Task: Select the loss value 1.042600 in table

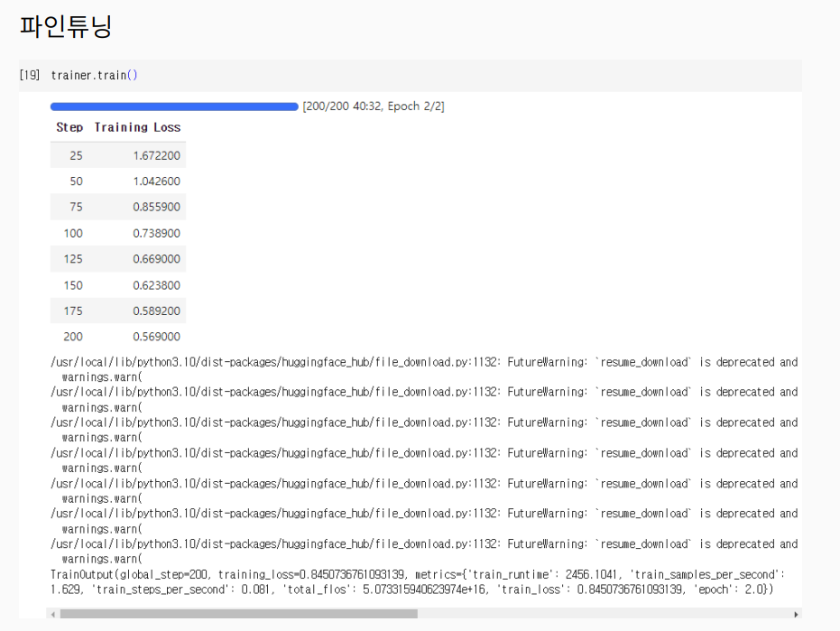Action: (x=156, y=181)
